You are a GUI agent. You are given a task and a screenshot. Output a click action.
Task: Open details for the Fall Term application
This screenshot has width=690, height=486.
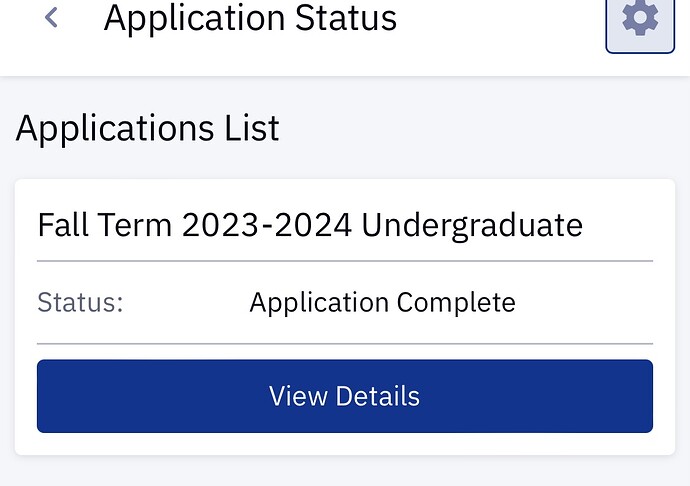click(x=344, y=396)
